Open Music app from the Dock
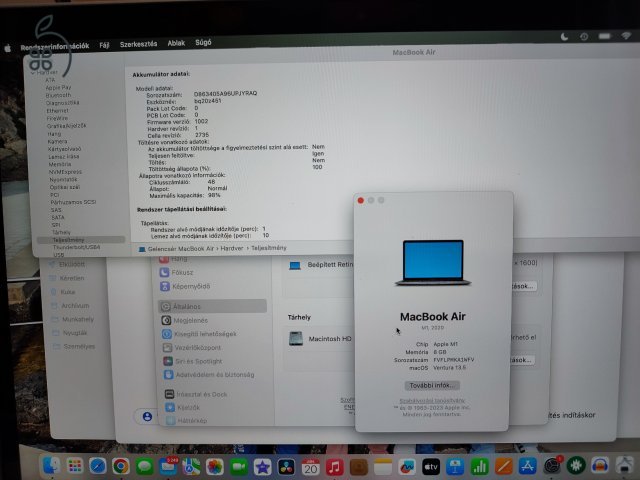This screenshot has height=480, width=640. click(334, 467)
